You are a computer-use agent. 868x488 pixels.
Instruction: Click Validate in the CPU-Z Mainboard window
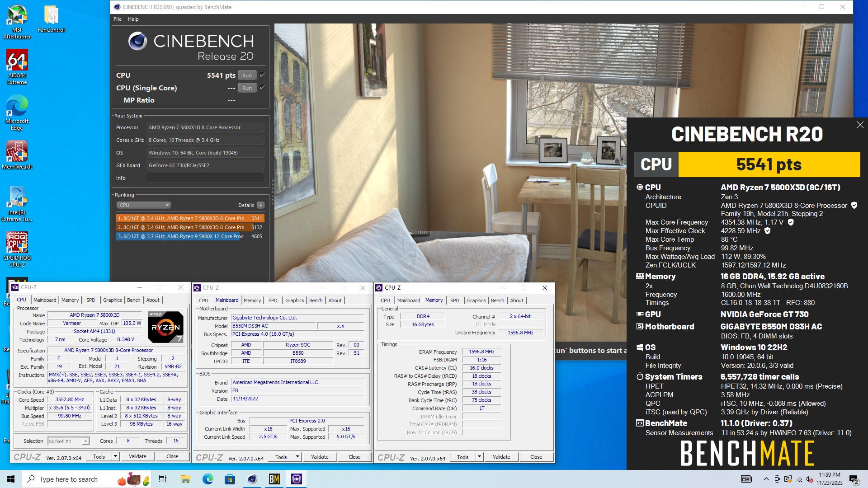(320, 457)
